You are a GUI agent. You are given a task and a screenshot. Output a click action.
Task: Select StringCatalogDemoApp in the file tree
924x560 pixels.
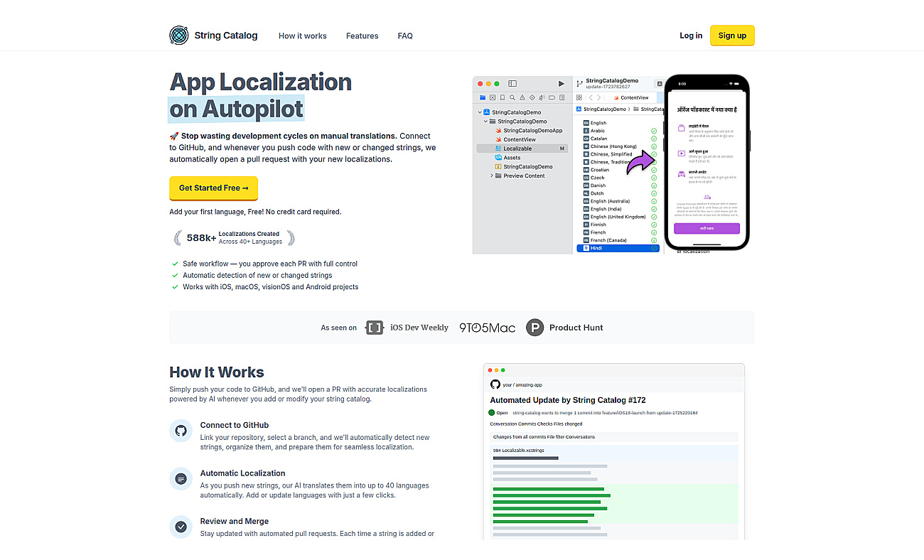[x=528, y=131]
